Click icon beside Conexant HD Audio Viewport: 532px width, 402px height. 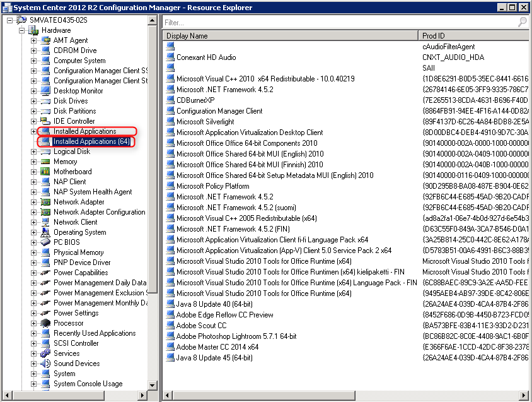pos(170,57)
